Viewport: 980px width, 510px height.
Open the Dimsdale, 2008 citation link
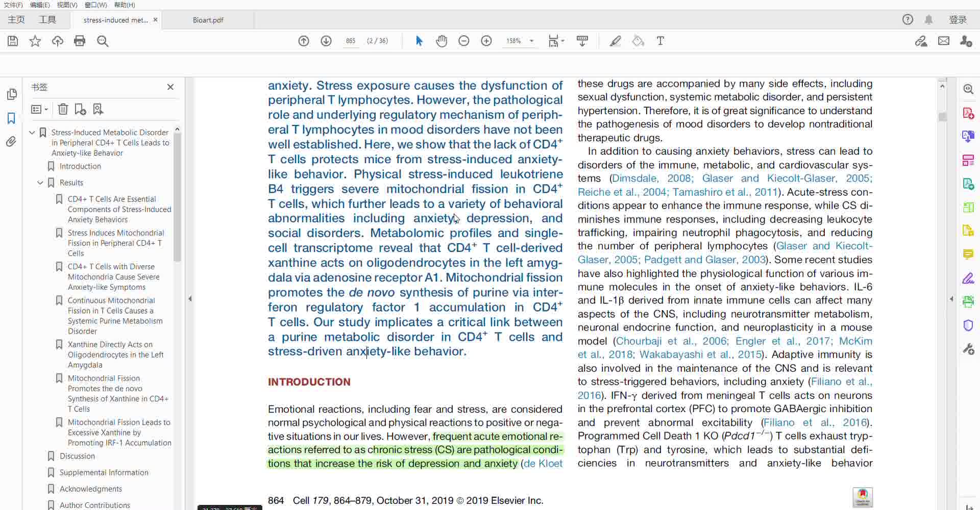652,178
